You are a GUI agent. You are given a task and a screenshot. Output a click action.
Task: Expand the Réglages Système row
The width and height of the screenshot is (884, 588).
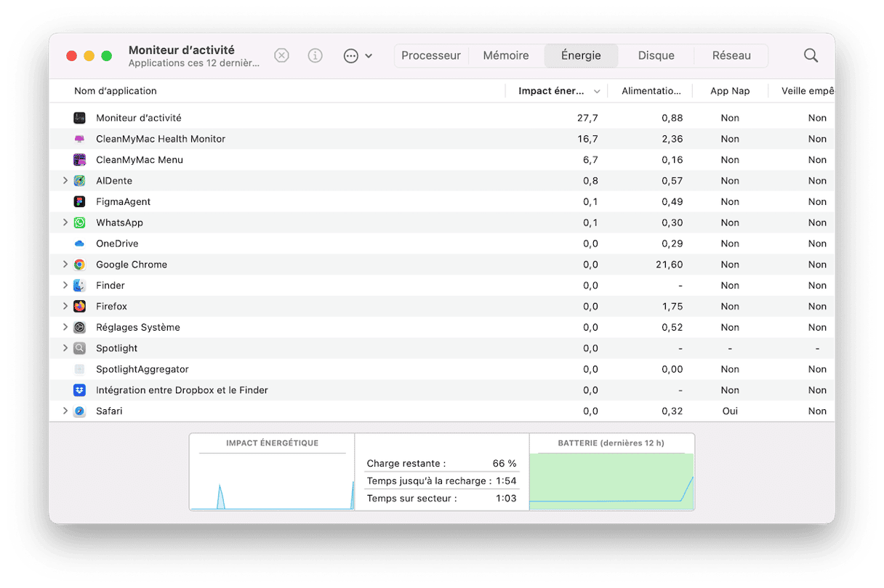tap(65, 327)
